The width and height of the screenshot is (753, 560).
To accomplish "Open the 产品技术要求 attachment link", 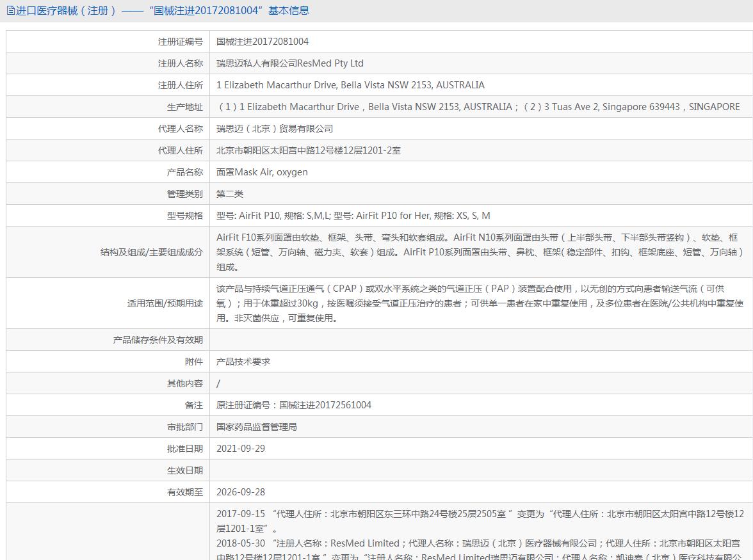I will coord(243,362).
